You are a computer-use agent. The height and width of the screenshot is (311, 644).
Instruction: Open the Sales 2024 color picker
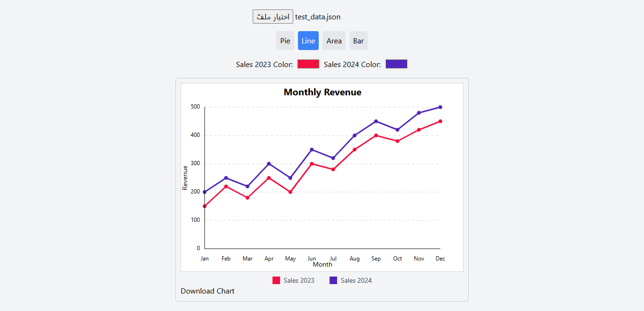click(x=396, y=64)
